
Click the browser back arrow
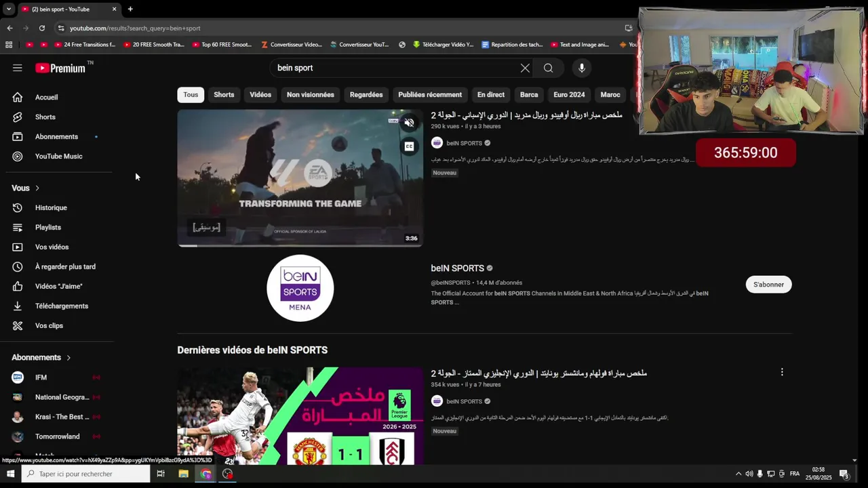tap(9, 28)
